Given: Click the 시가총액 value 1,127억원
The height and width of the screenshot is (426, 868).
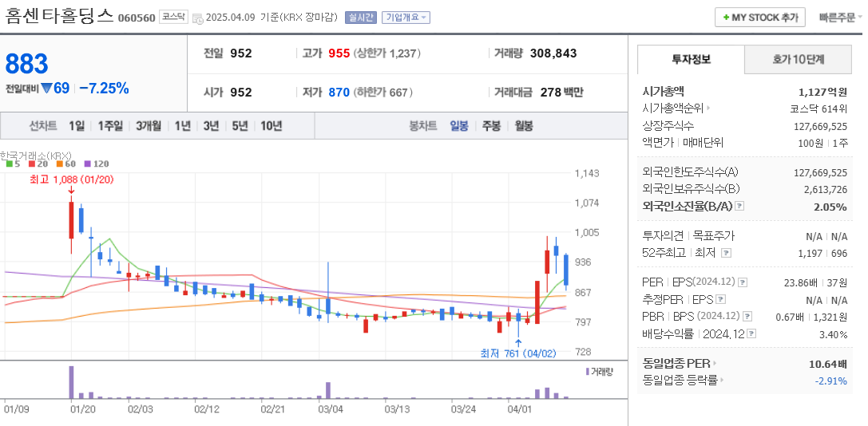Looking at the screenshot, I should click(x=823, y=93).
